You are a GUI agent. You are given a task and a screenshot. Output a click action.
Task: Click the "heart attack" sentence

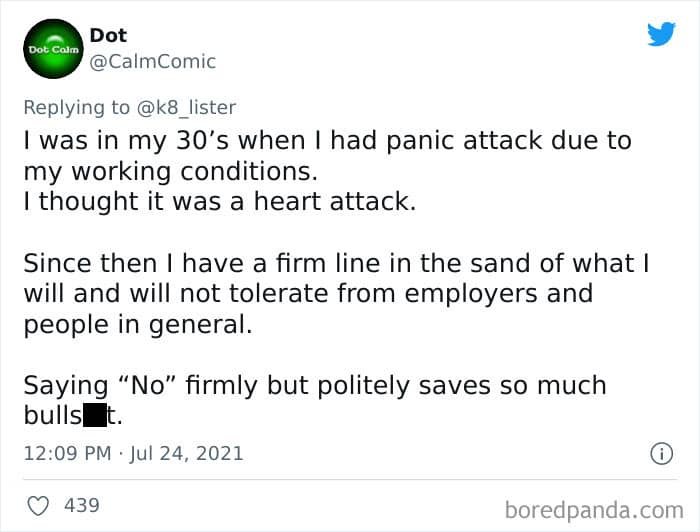(x=217, y=201)
